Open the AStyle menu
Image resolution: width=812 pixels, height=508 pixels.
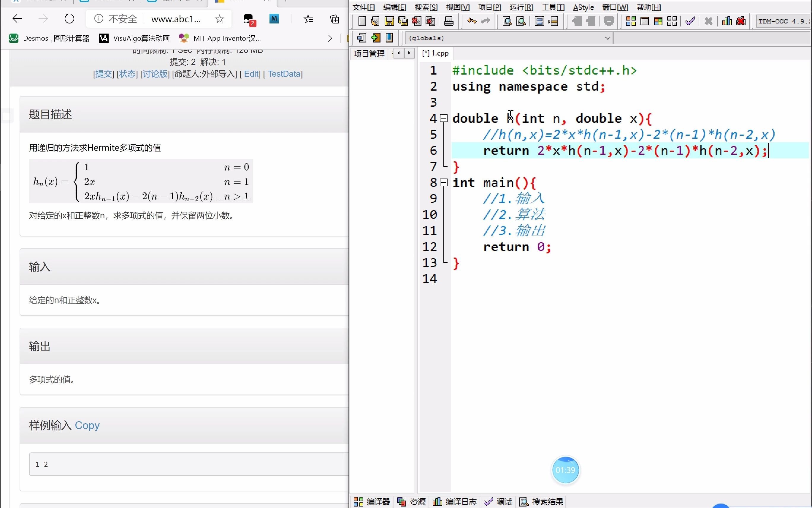[583, 7]
